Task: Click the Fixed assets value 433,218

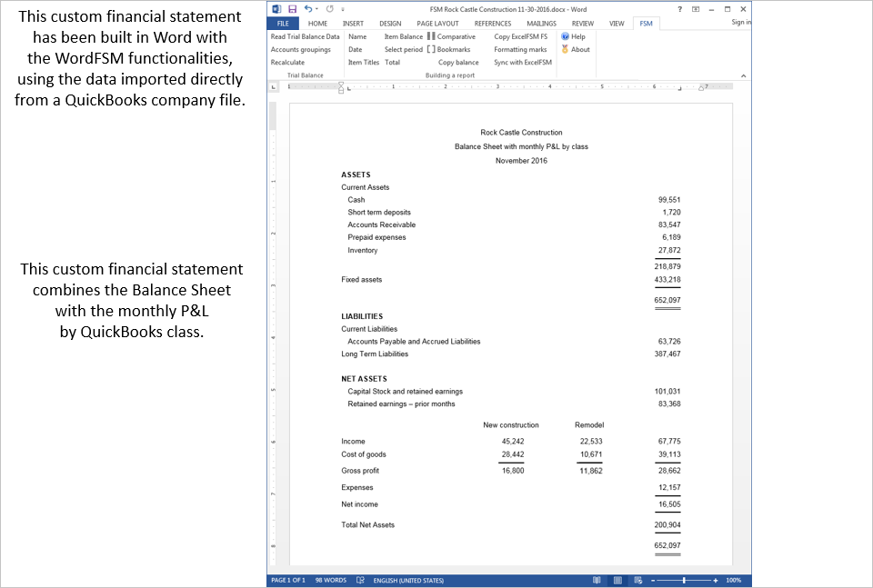Action: click(667, 280)
